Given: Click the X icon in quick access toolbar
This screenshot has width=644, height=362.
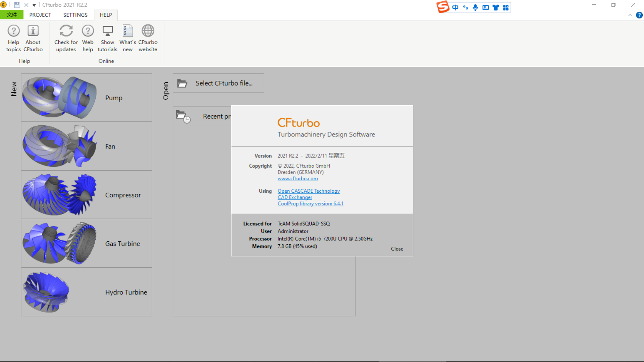Looking at the screenshot, I should pyautogui.click(x=26, y=5).
